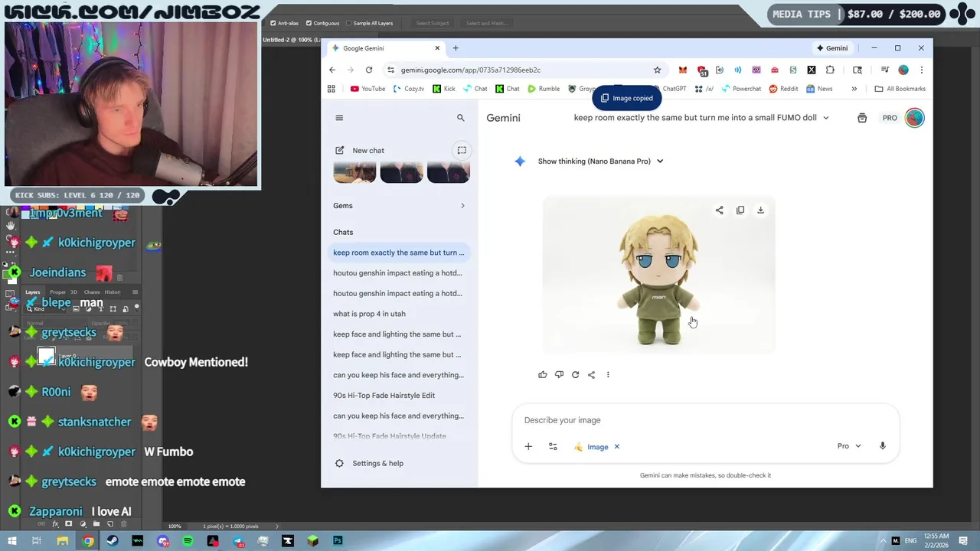Open Photoshop from the taskbar
The image size is (980, 551).
pos(338,541)
